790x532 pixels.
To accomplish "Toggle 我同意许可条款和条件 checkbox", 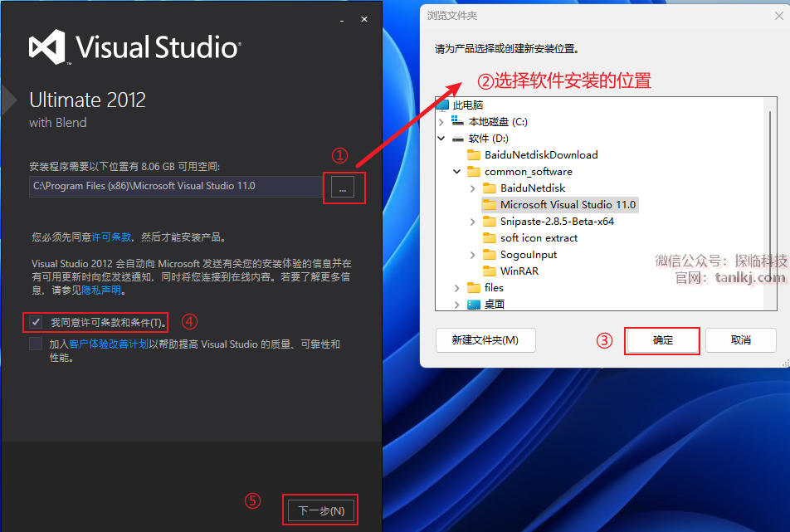I will coord(35,322).
